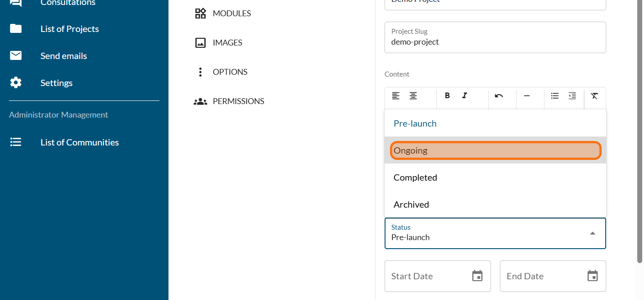Image resolution: width=644 pixels, height=300 pixels.
Task: Click the Project Slug input field
Action: click(495, 42)
